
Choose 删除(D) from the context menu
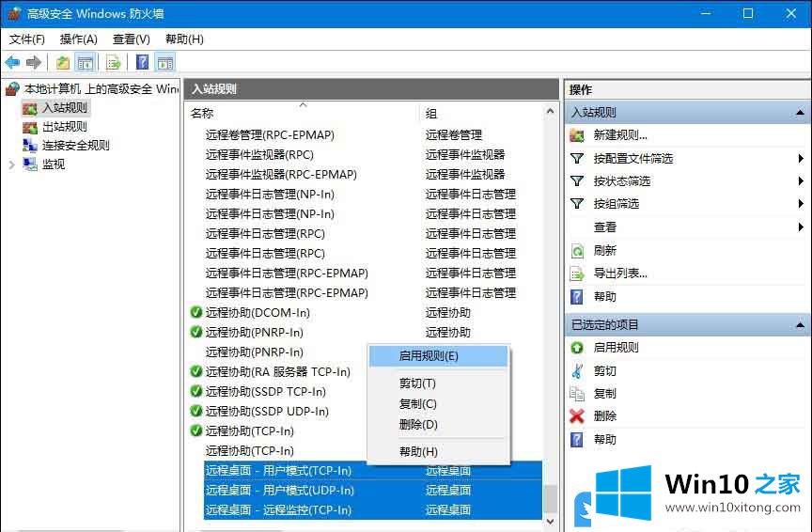418,425
